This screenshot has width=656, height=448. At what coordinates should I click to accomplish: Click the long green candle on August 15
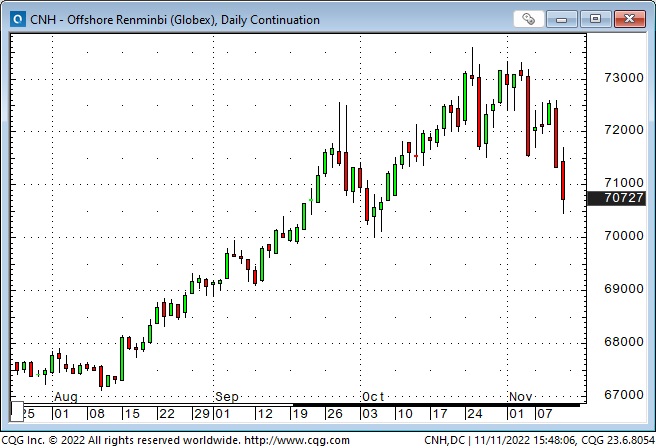click(x=122, y=358)
